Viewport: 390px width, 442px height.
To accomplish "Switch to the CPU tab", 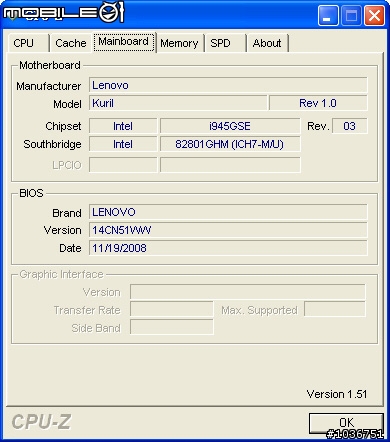I will click(28, 43).
